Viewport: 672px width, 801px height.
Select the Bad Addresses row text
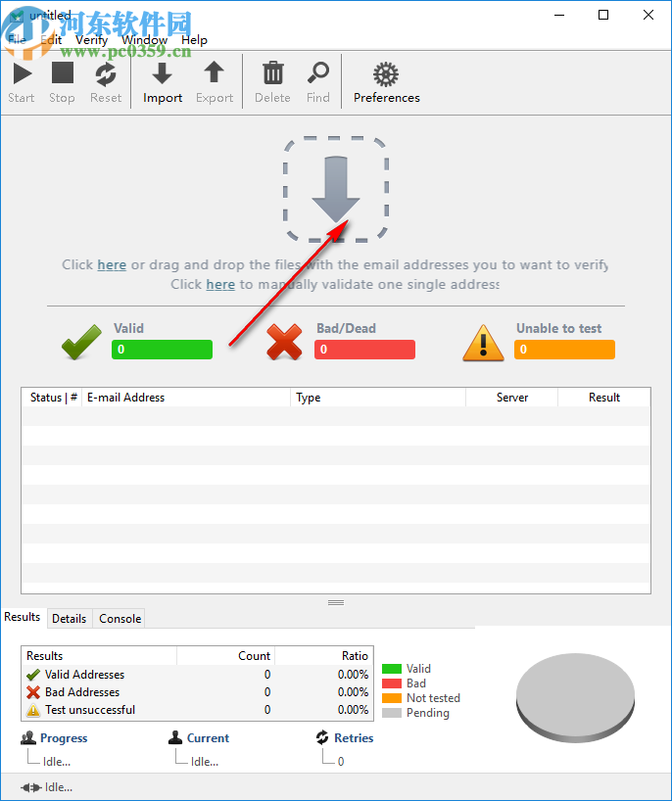click(82, 692)
